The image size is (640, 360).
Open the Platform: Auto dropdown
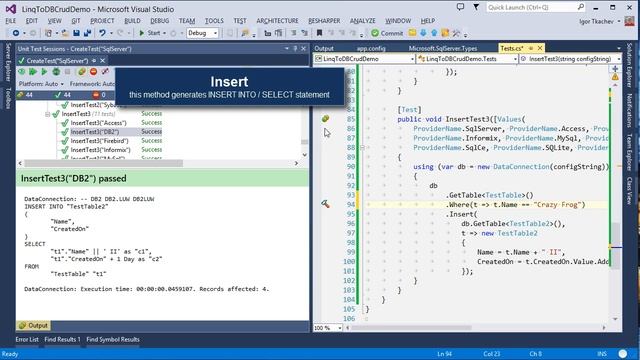pos(41,84)
